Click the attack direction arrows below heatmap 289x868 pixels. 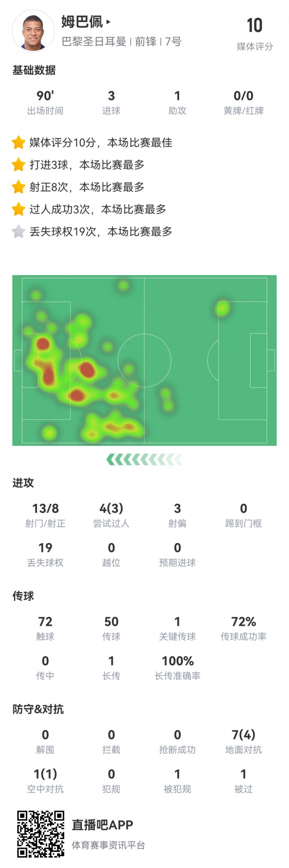[x=144, y=459]
